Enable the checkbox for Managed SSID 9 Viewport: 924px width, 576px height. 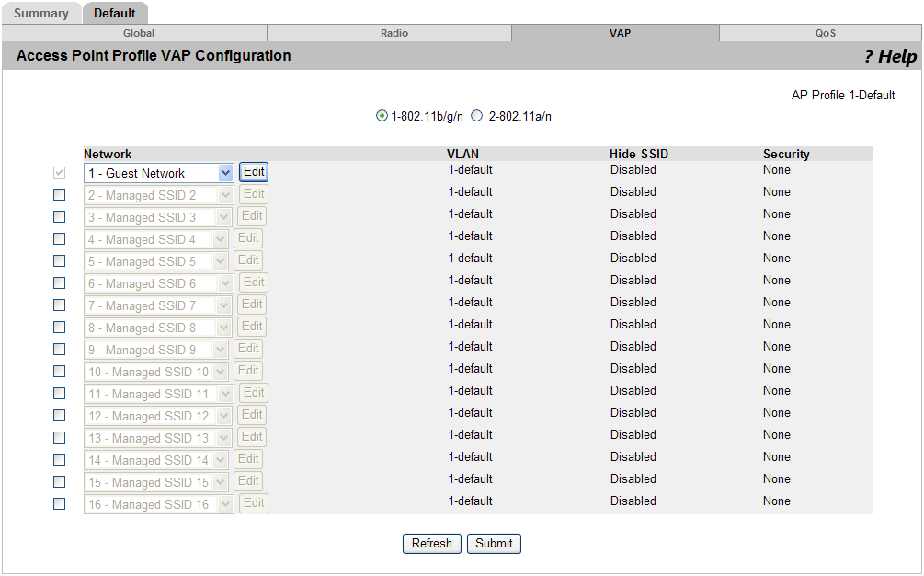pyautogui.click(x=60, y=349)
